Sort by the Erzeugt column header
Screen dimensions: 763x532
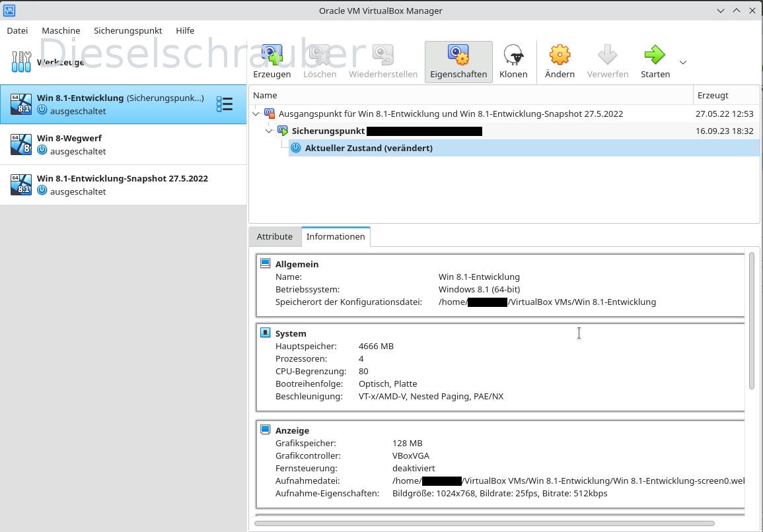726,95
